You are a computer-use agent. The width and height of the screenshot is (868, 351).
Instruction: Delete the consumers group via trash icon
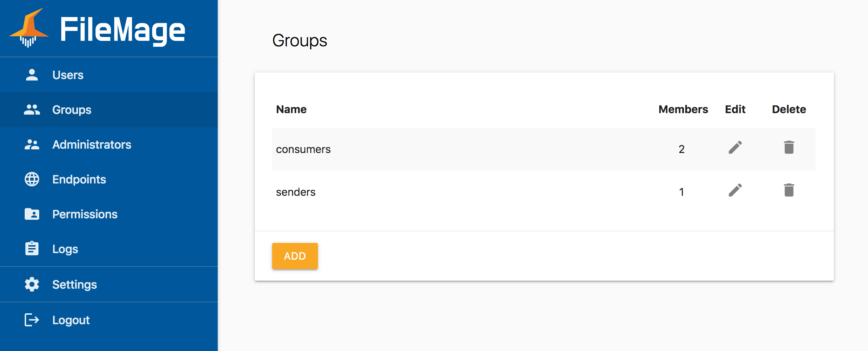[x=789, y=148]
